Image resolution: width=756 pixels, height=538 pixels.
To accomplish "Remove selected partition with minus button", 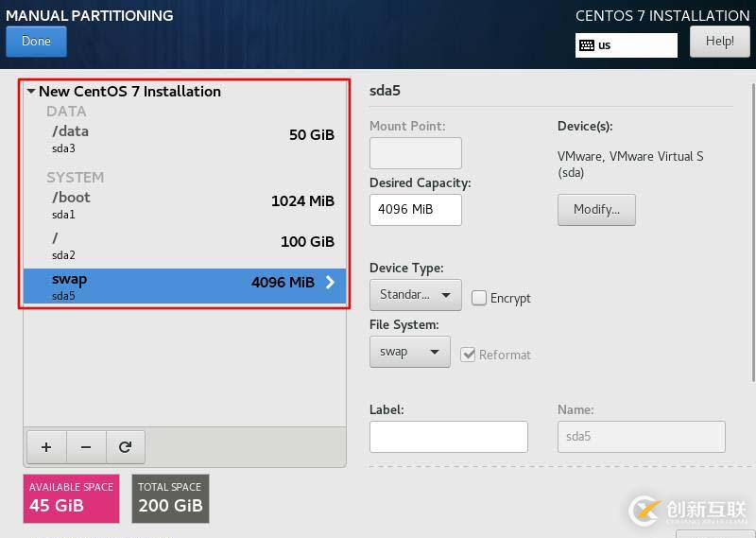I will 86,447.
